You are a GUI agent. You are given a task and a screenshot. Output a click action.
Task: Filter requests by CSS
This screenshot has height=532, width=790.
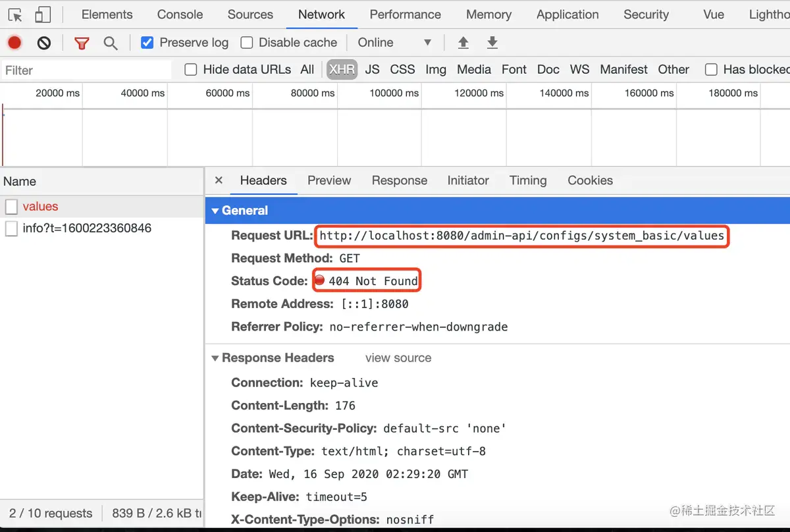click(402, 70)
